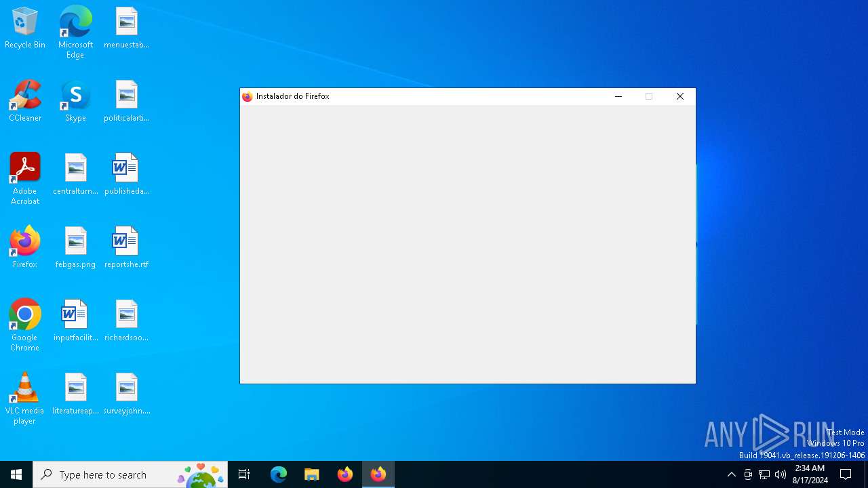The image size is (868, 488).
Task: Open VLC media player shortcut
Action: 25,399
